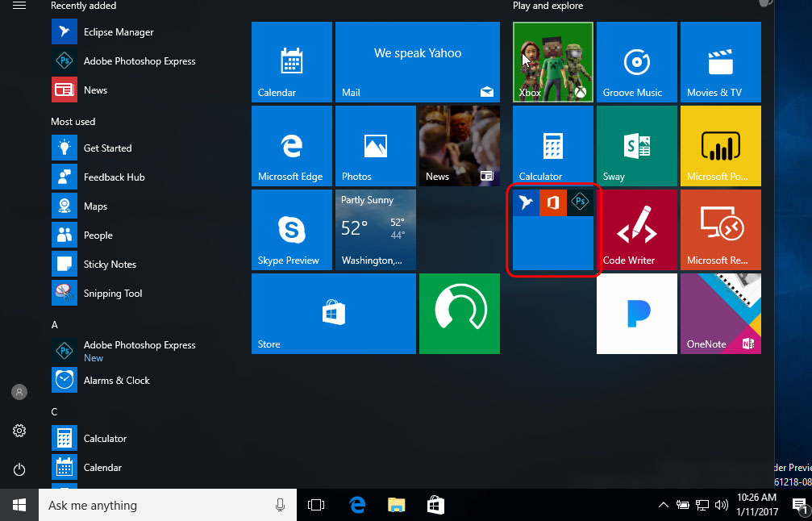Open the green tile with white gauge icon

tap(460, 314)
